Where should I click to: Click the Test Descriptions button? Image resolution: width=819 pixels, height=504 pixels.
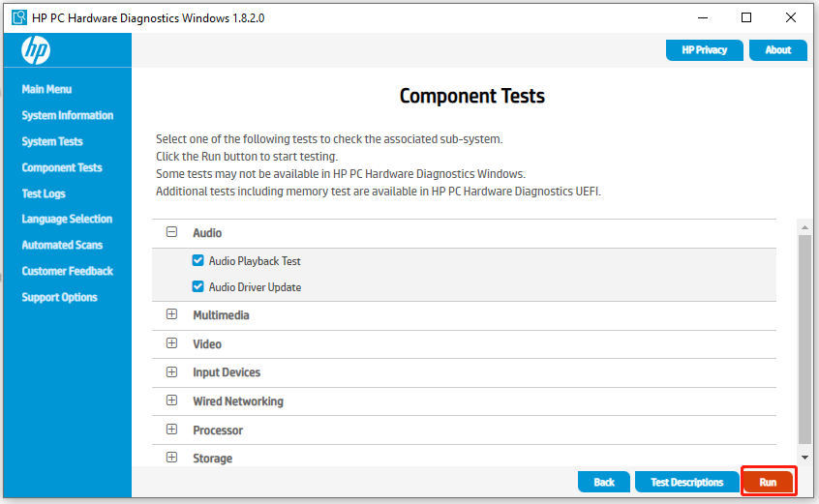click(x=686, y=482)
